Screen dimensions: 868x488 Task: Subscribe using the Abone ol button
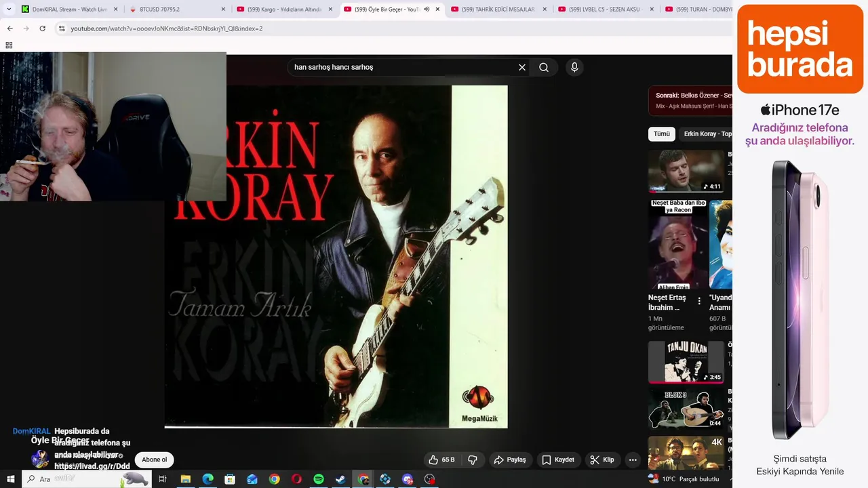pos(155,460)
